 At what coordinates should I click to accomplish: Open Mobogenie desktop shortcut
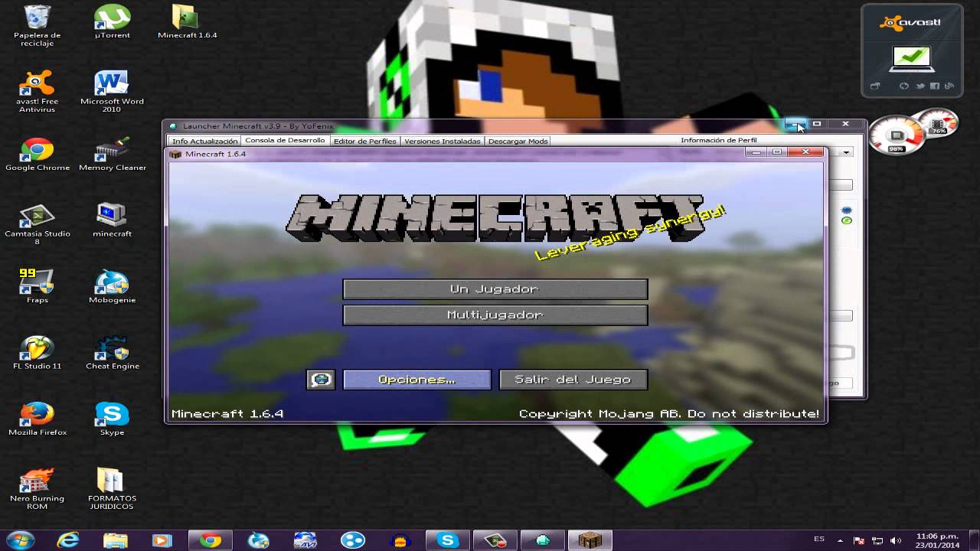pyautogui.click(x=112, y=286)
